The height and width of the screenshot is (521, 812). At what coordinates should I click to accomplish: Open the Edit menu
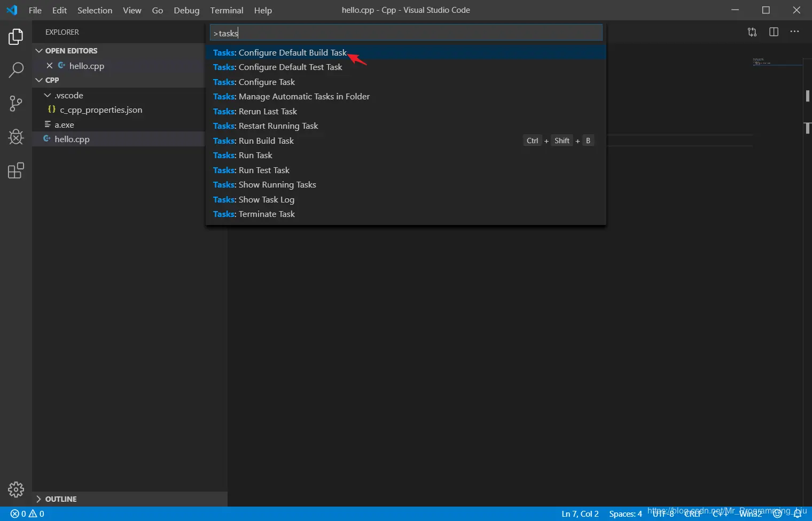click(59, 10)
